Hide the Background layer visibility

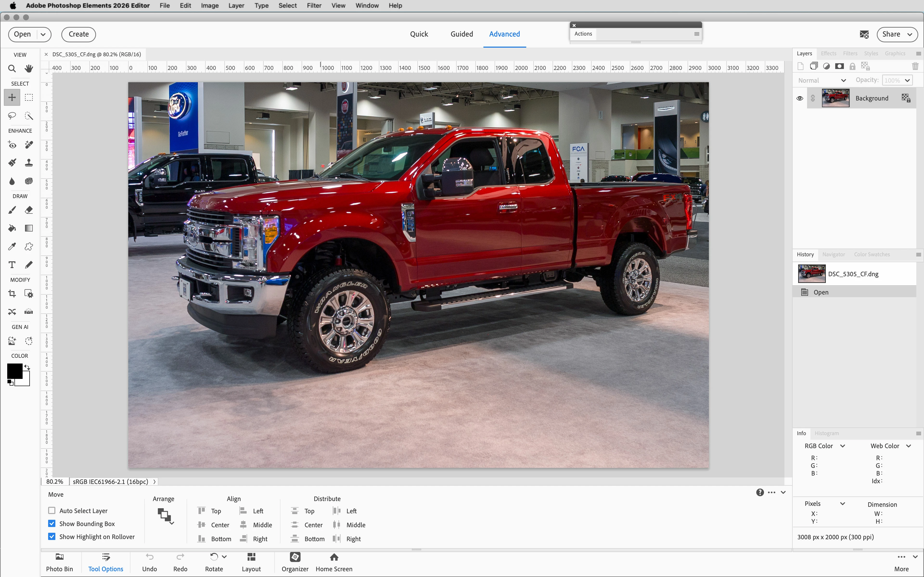click(800, 99)
